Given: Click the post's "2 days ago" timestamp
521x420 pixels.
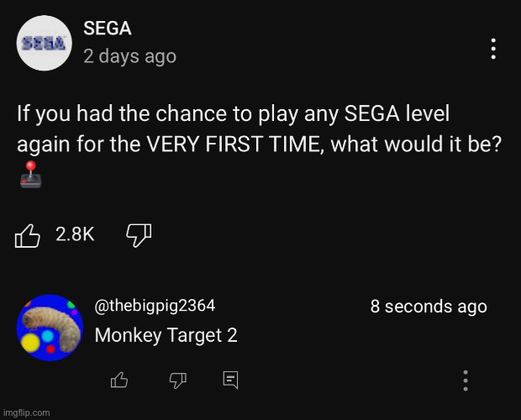Looking at the screenshot, I should (x=130, y=56).
